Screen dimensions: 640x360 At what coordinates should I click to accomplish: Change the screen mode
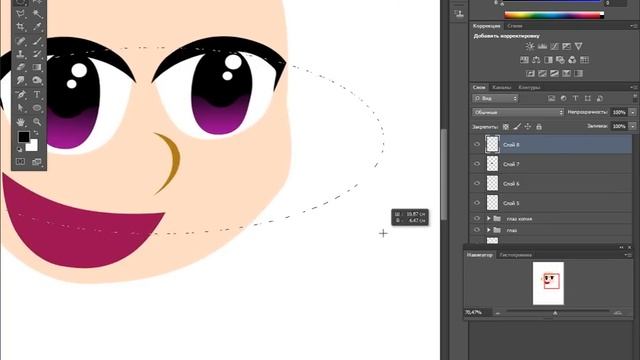tap(37, 162)
